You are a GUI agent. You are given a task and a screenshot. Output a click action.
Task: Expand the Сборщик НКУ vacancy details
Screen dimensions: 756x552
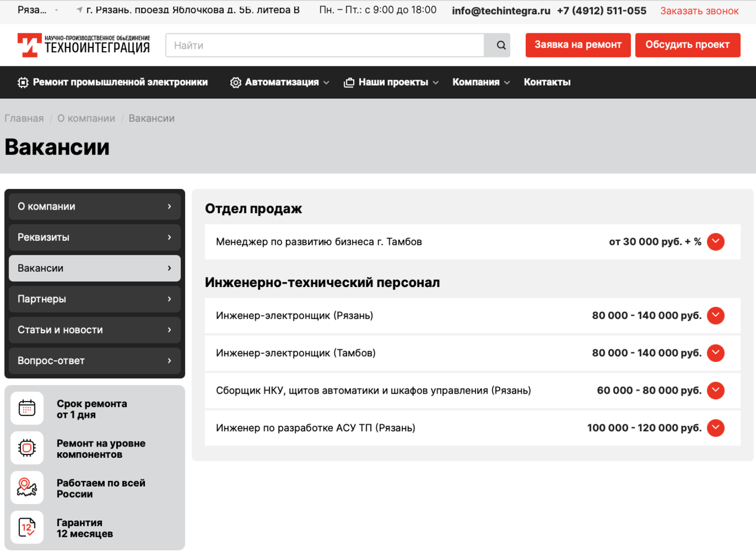point(715,391)
